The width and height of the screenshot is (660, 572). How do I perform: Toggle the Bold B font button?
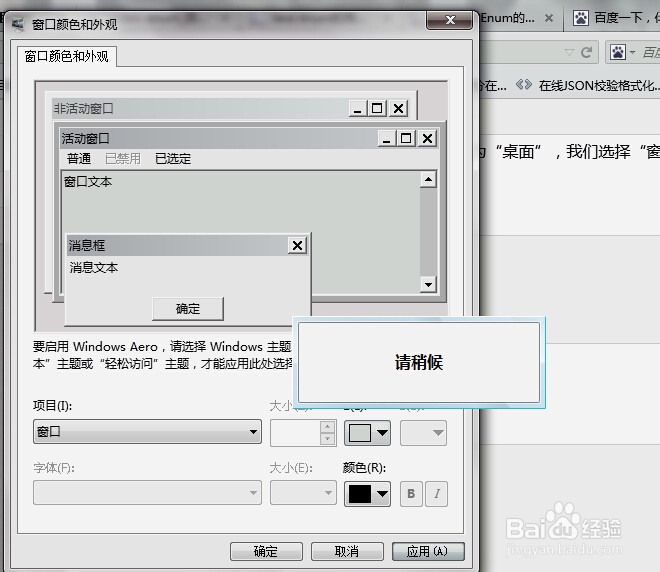411,494
